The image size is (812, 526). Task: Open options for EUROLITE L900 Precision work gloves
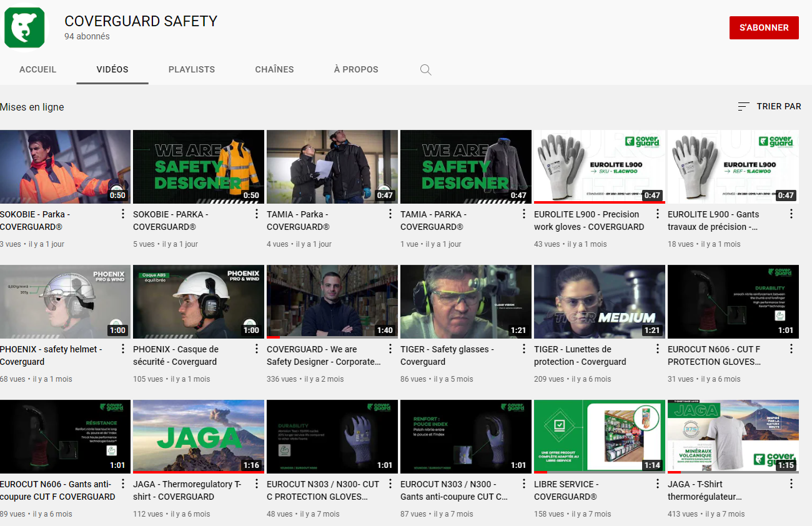[x=658, y=214]
